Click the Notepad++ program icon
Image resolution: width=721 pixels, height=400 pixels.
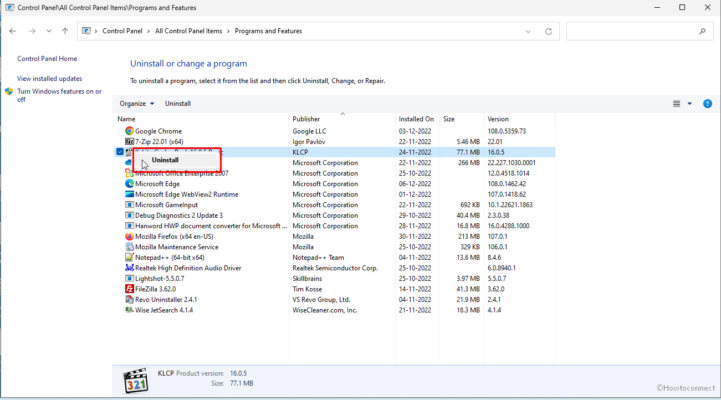pyautogui.click(x=129, y=257)
